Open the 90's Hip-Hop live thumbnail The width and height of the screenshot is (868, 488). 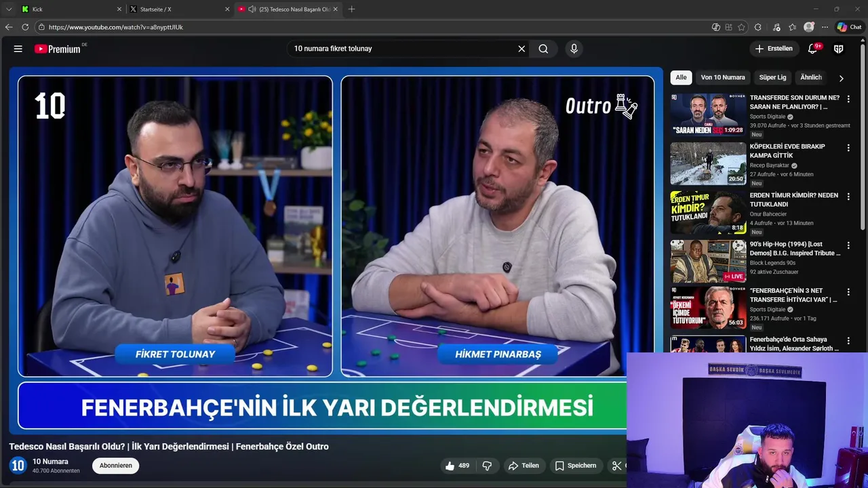[x=708, y=261]
